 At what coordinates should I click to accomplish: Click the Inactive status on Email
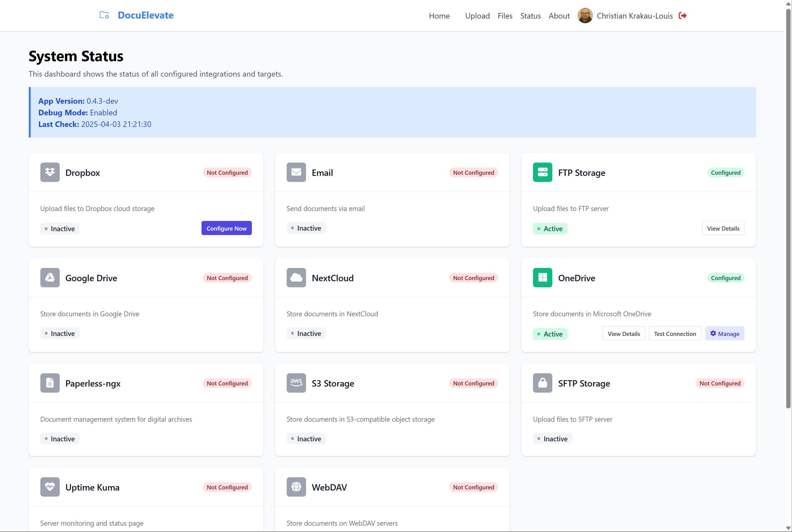[x=306, y=228]
